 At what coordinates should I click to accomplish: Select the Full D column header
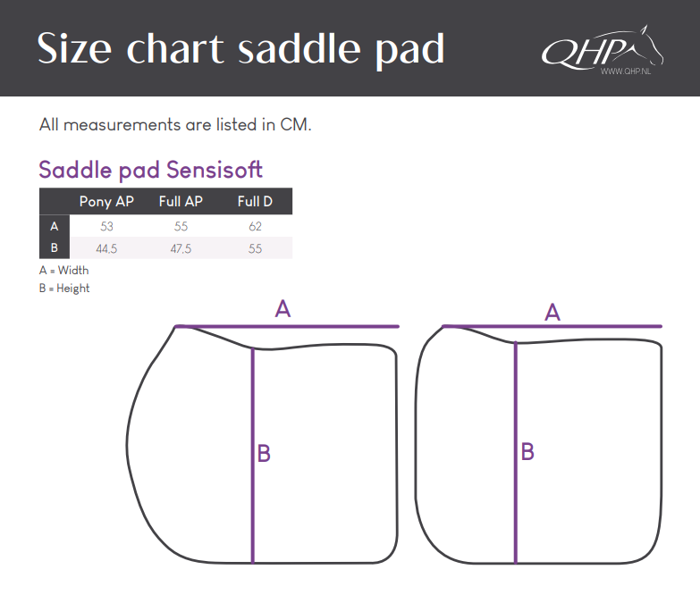[x=255, y=201]
